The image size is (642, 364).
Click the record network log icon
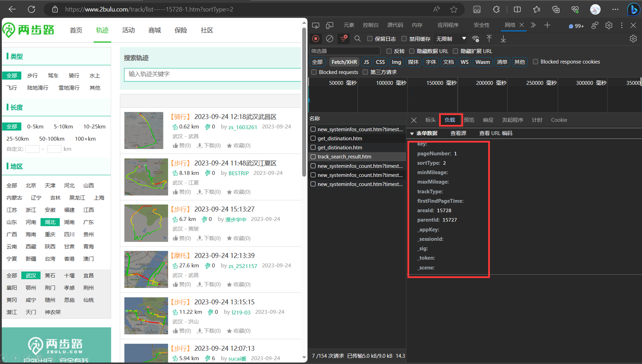coord(316,39)
